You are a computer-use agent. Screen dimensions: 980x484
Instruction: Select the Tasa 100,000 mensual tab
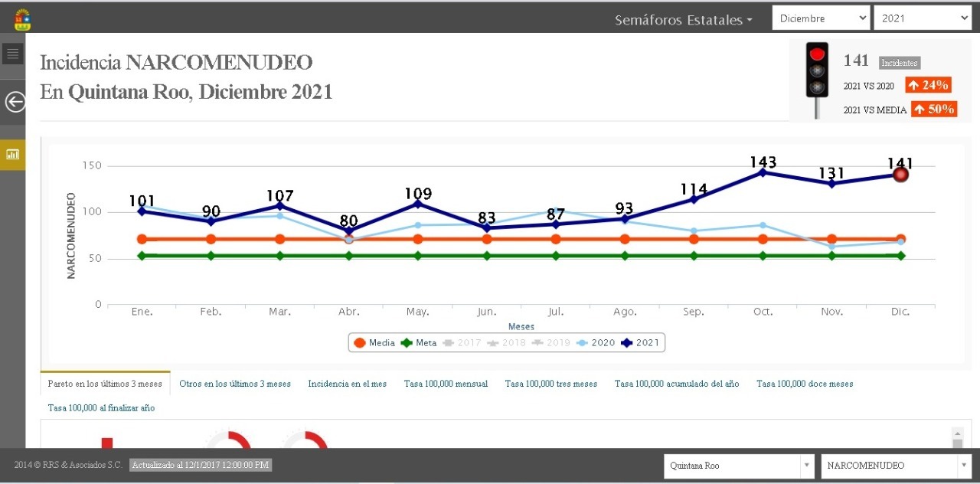[x=446, y=384]
